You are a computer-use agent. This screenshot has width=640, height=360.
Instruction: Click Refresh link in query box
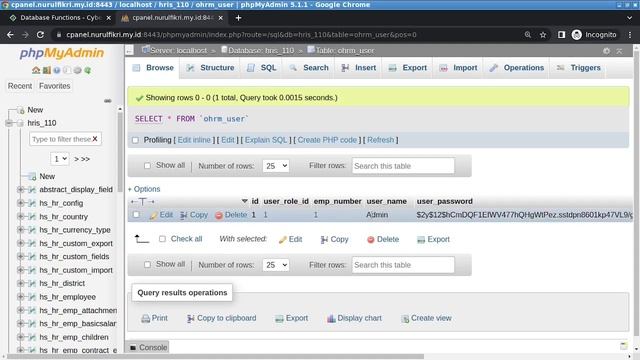380,140
